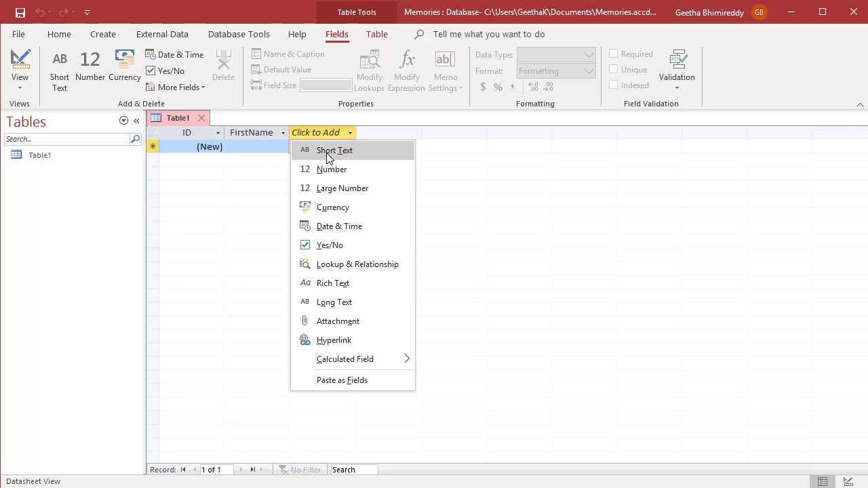Open the FirstName column dropdown arrow
The width and height of the screenshot is (868, 488).
pos(283,133)
